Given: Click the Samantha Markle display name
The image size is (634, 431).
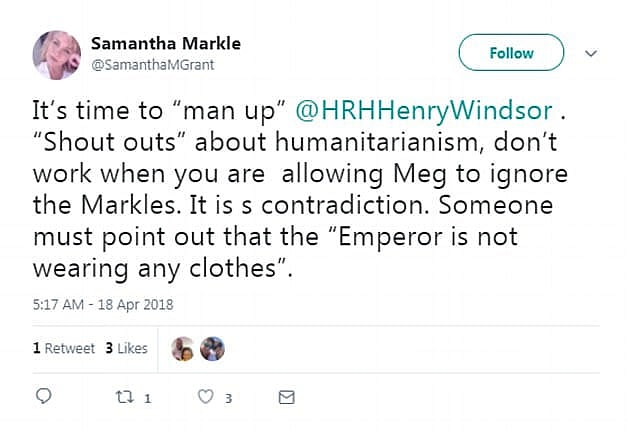Looking at the screenshot, I should pos(165,44).
